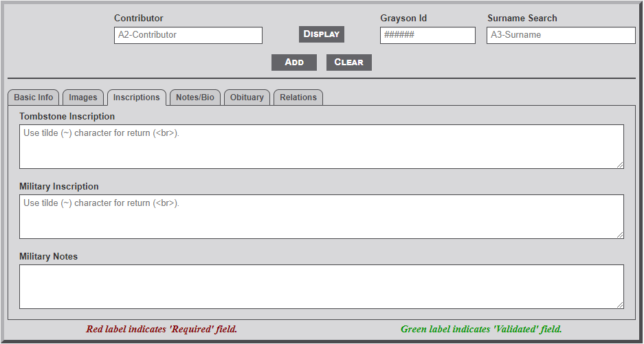Go to the Notes/Bio tab
The width and height of the screenshot is (644, 344).
(x=195, y=98)
